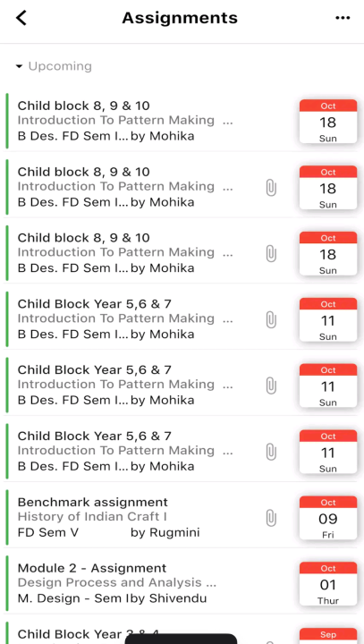Click paperclip on second Child block 8, 9 & 10

[271, 188]
